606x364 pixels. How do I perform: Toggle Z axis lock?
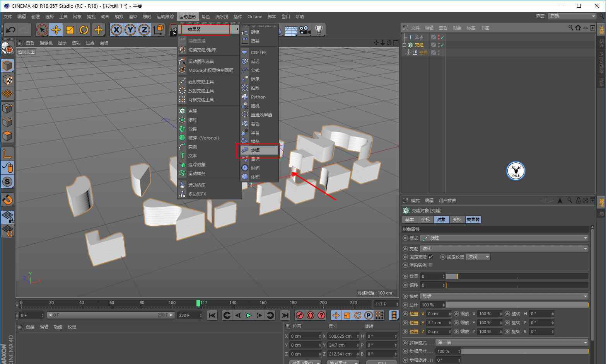point(144,30)
